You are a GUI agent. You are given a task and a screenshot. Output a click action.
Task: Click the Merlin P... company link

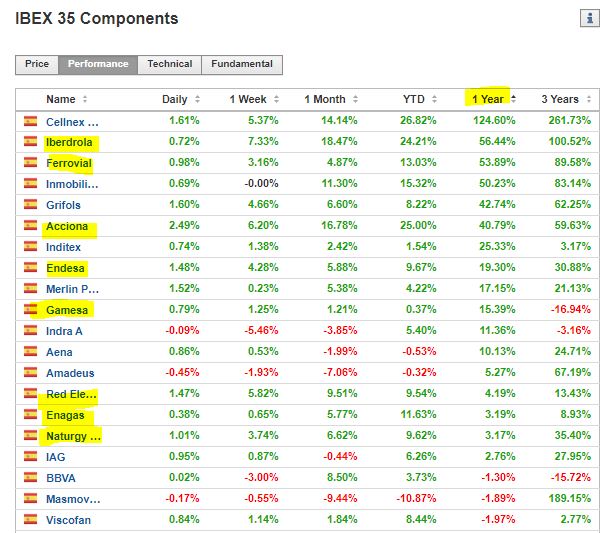72,289
